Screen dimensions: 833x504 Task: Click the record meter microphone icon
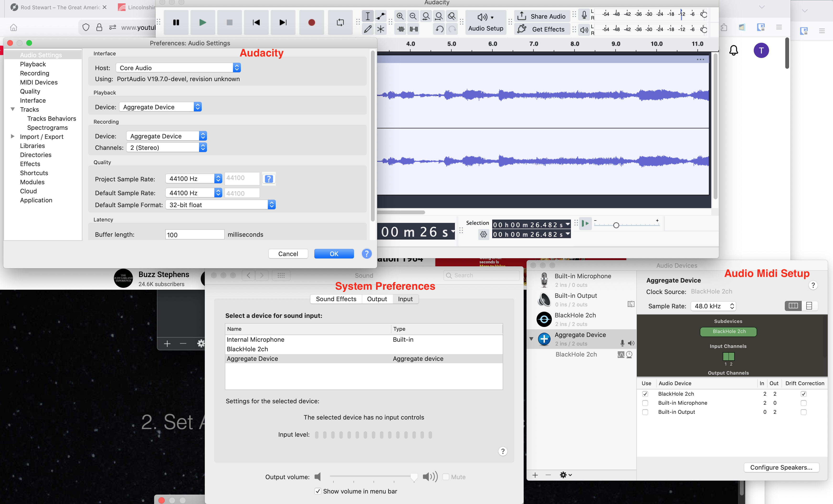pos(584,15)
